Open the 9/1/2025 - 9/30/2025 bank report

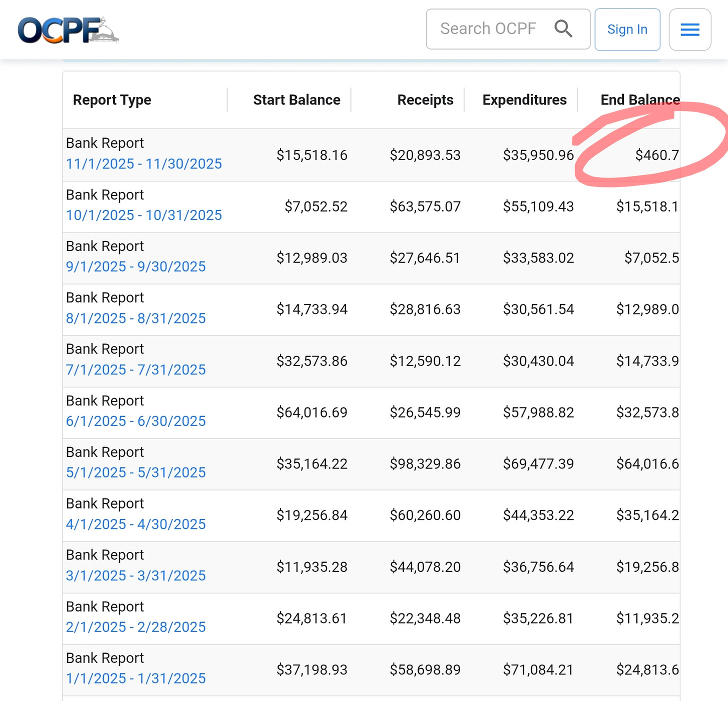coord(136,267)
